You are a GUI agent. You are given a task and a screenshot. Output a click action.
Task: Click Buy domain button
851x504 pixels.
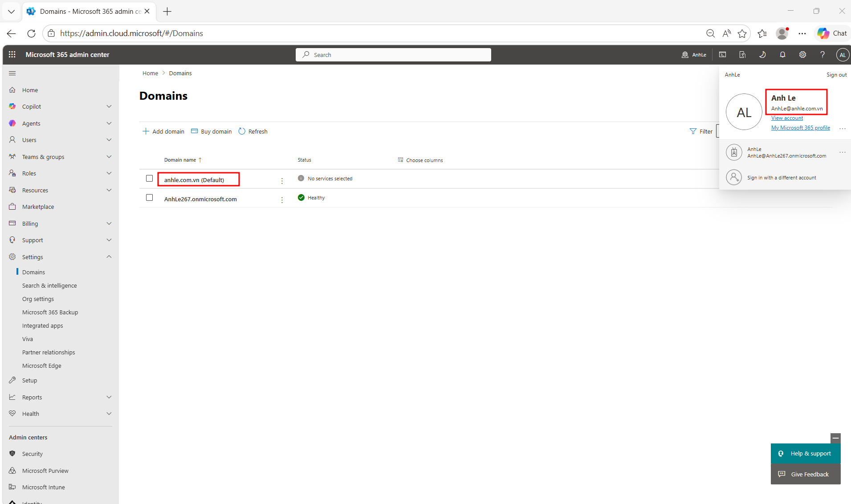[212, 131]
